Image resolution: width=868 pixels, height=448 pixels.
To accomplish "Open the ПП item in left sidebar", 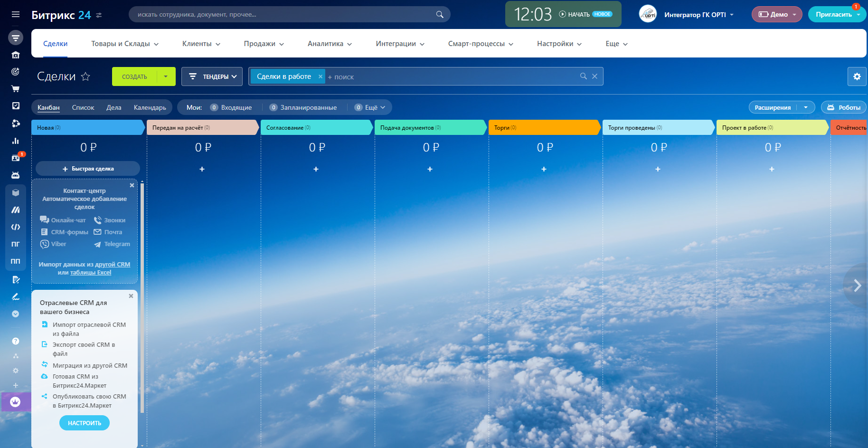I will [x=16, y=261].
